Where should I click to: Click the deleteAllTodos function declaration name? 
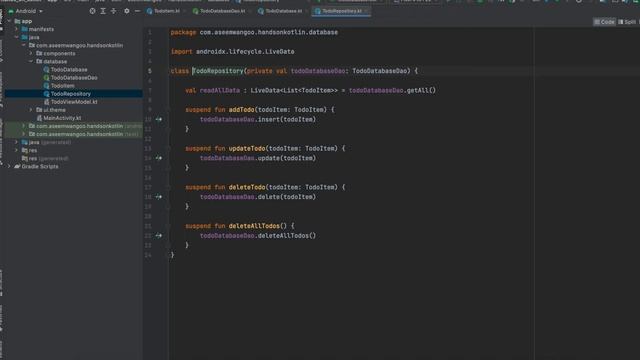click(x=254, y=226)
